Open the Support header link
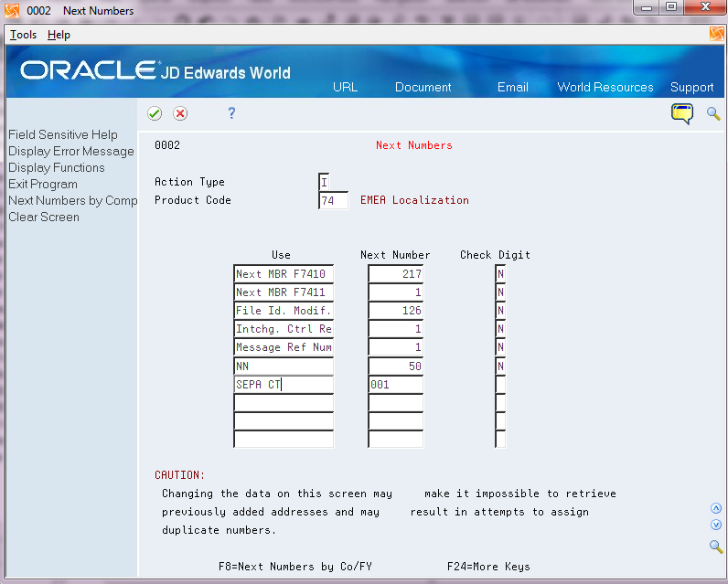This screenshot has height=584, width=728. point(691,87)
